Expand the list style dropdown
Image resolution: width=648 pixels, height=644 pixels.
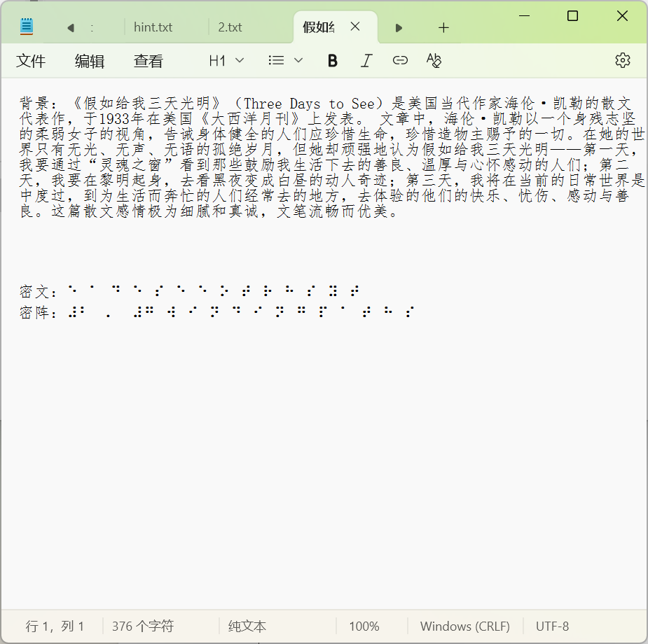[286, 61]
